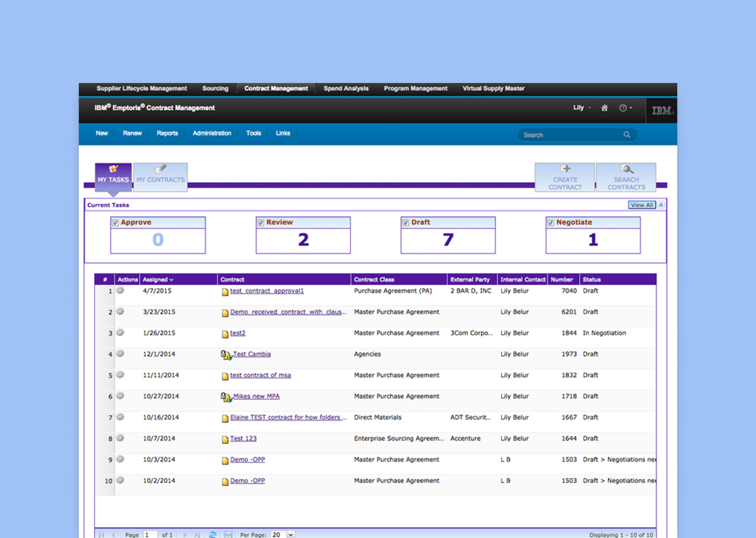Click actions gear for Elaine TEST contract row
The width and height of the screenshot is (756, 538).
click(x=120, y=417)
